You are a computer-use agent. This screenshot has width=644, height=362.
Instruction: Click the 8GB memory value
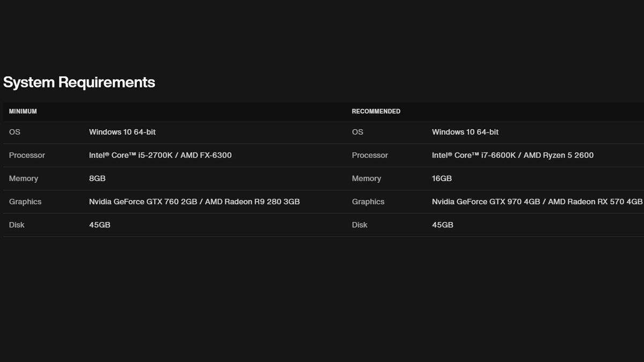[x=97, y=179]
